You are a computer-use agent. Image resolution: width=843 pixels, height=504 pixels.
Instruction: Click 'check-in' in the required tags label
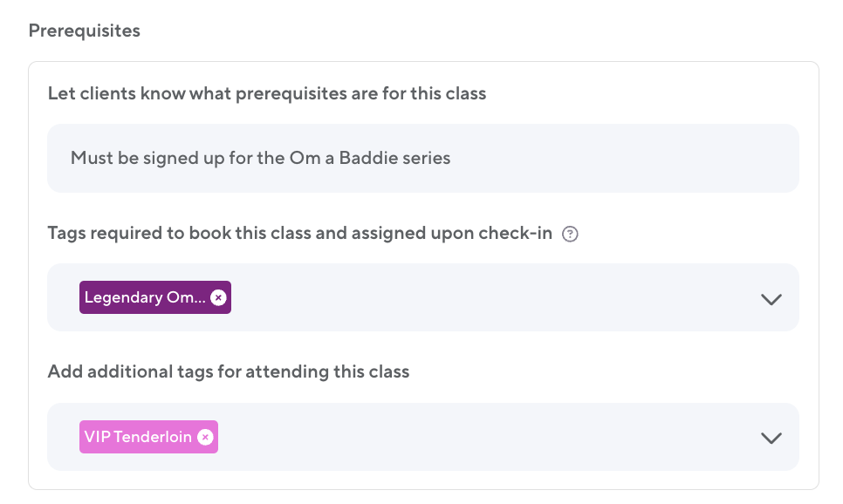pos(518,233)
